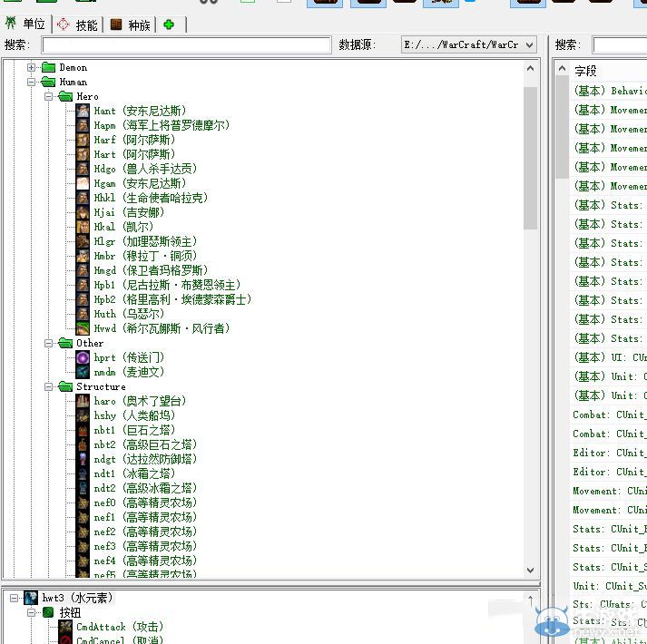Click the field list scroll up arrow
This screenshot has width=647, height=644.
point(562,69)
